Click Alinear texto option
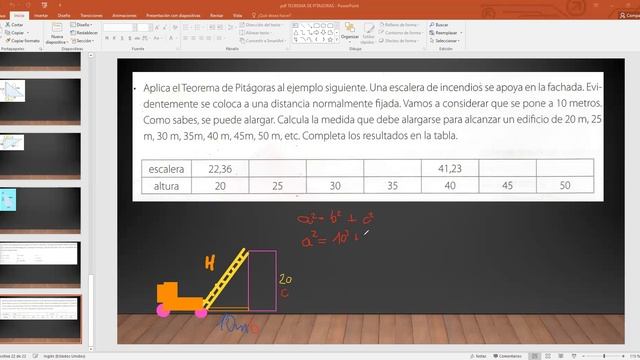Image resolution: width=640 pixels, height=360 pixels. [x=257, y=33]
